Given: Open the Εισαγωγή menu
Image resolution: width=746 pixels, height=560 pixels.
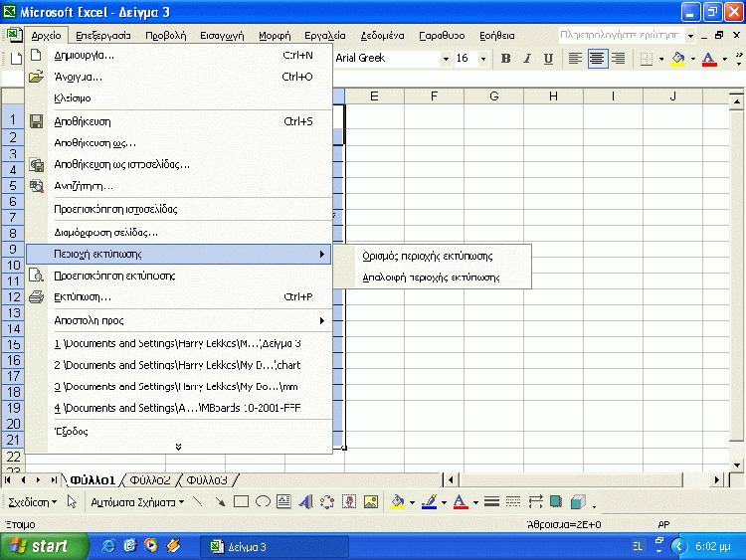Looking at the screenshot, I should coord(222,35).
